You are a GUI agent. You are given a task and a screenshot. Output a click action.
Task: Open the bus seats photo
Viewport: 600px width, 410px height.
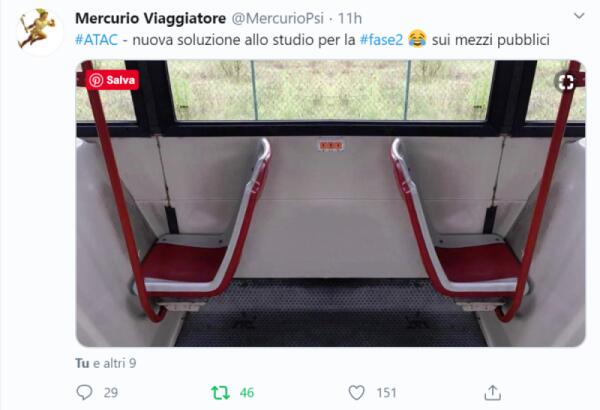pos(331,203)
